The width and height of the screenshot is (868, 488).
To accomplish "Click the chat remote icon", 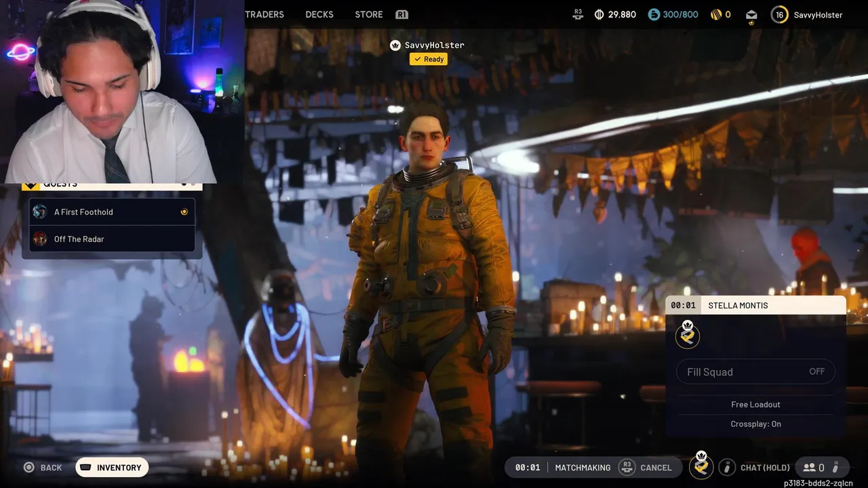I will 726,467.
